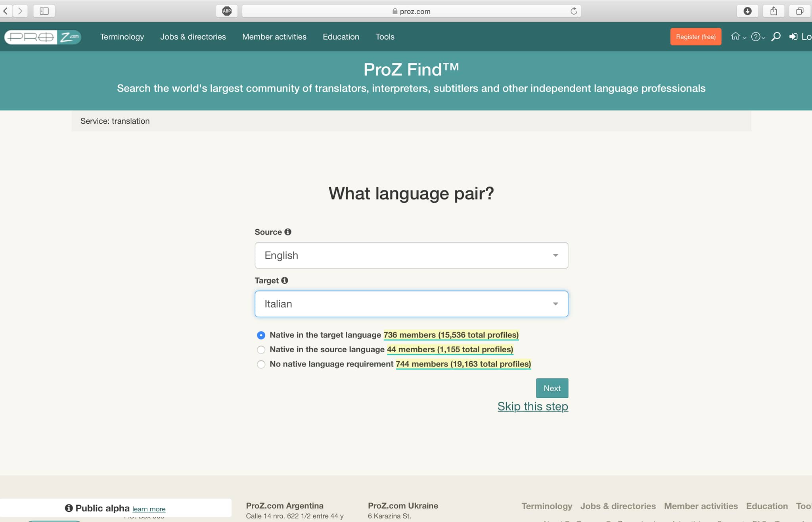Open the Member activities menu

click(274, 36)
